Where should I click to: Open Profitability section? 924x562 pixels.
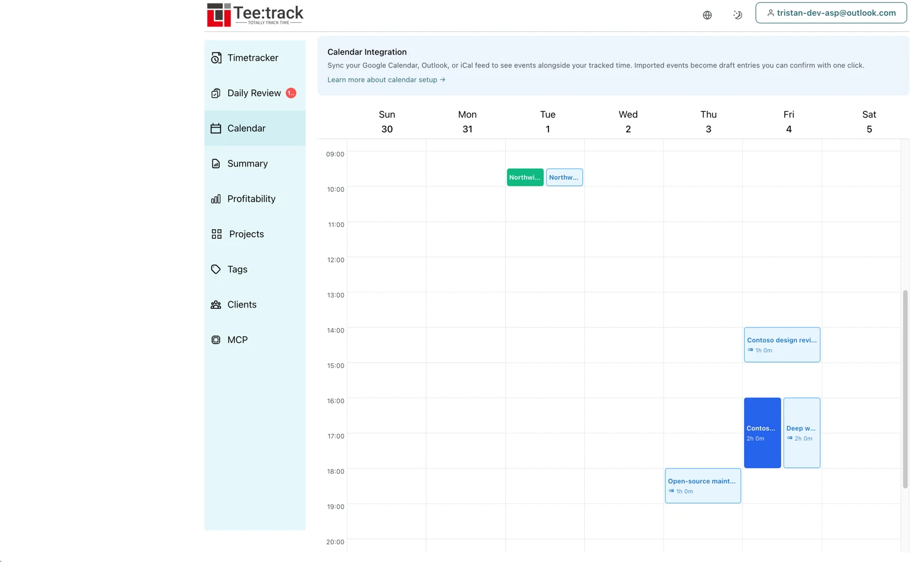pos(255,199)
